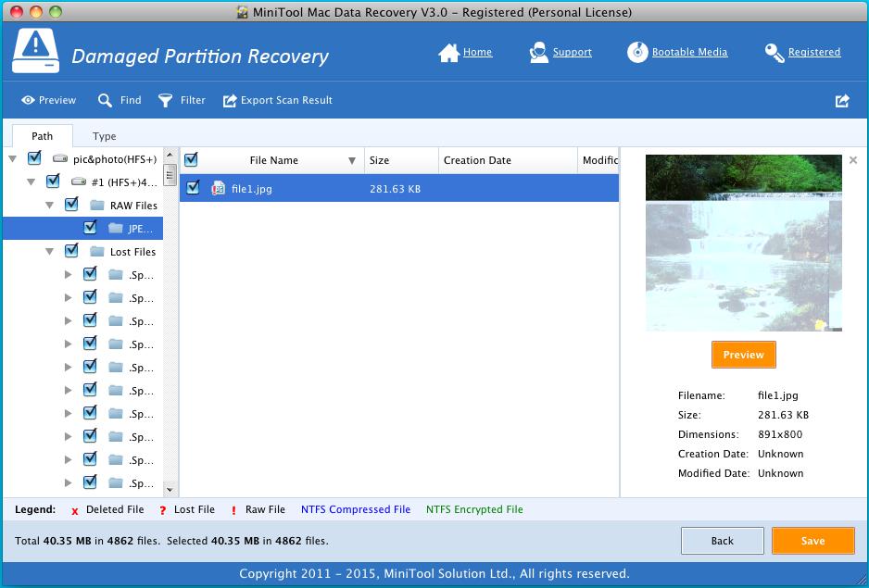Toggle the pic&photo(HFS+) checkbox

tap(34, 158)
